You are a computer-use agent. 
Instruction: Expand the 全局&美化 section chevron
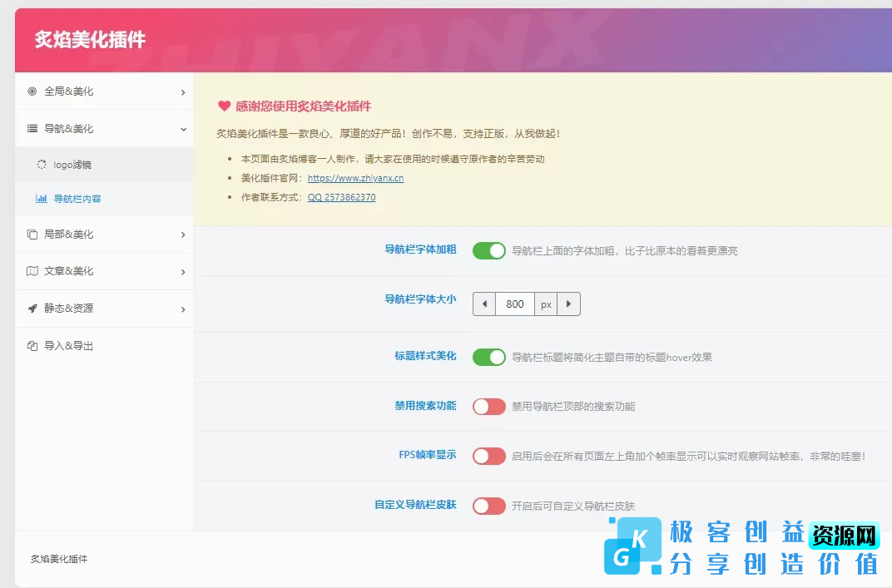pyautogui.click(x=183, y=91)
